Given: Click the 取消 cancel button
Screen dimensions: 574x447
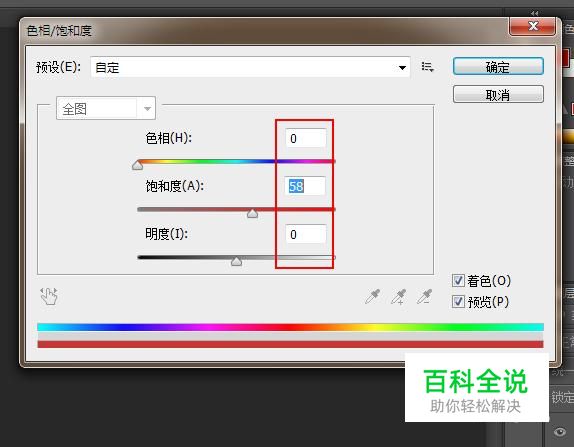Looking at the screenshot, I should tap(498, 95).
